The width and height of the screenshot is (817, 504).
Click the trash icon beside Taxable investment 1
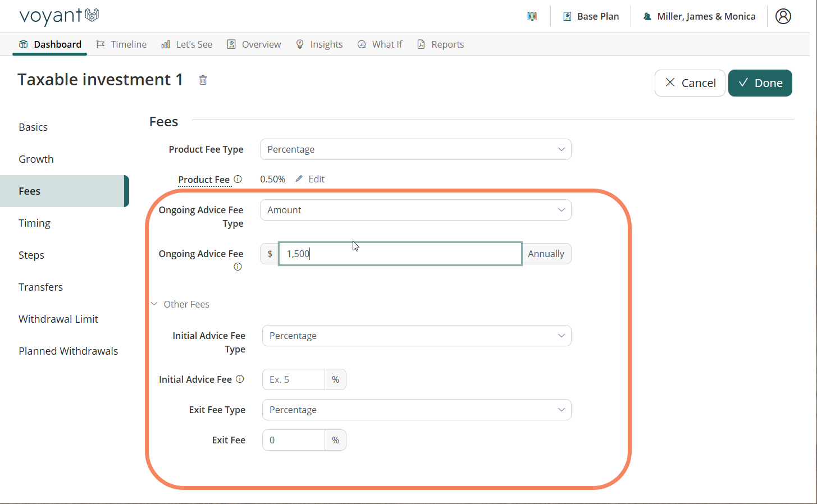203,80
